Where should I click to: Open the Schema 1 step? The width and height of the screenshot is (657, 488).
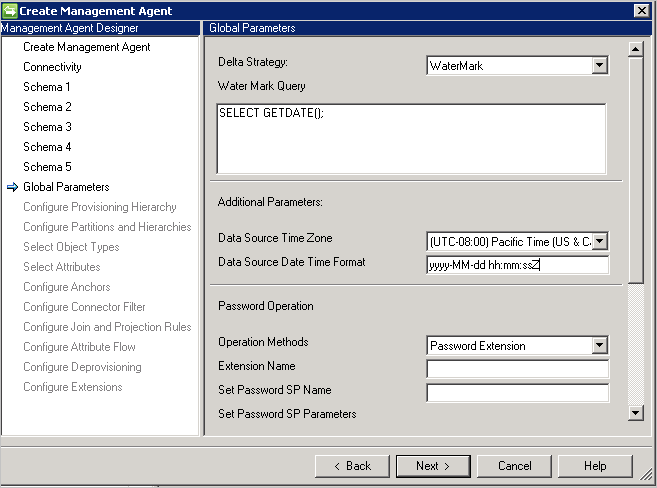47,87
